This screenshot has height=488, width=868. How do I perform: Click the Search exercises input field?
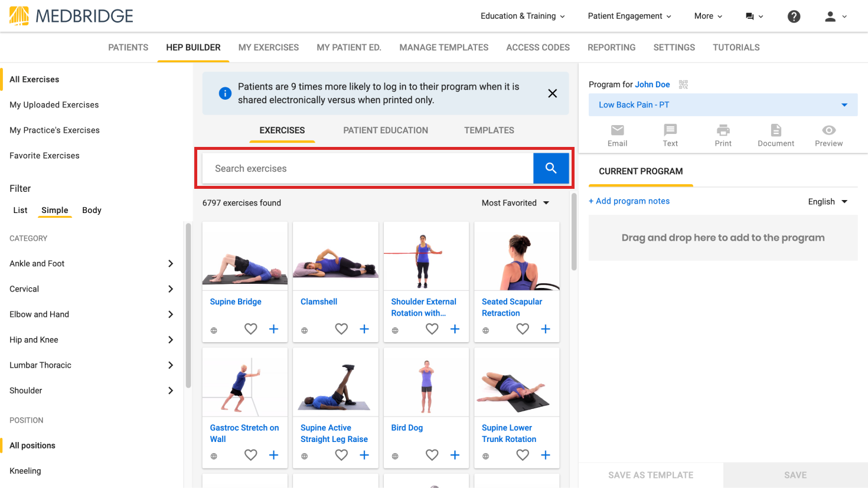pyautogui.click(x=368, y=168)
